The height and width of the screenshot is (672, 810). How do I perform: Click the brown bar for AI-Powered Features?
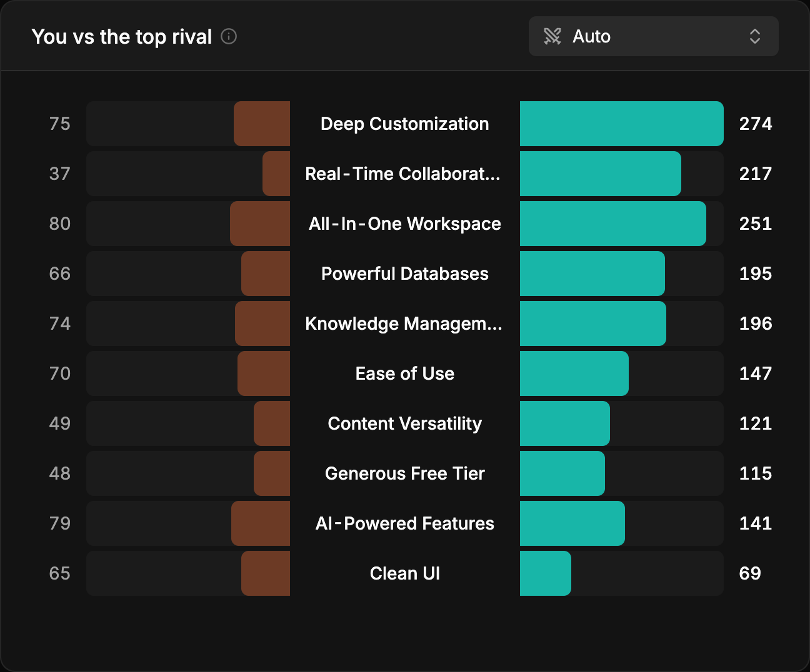pos(261,523)
